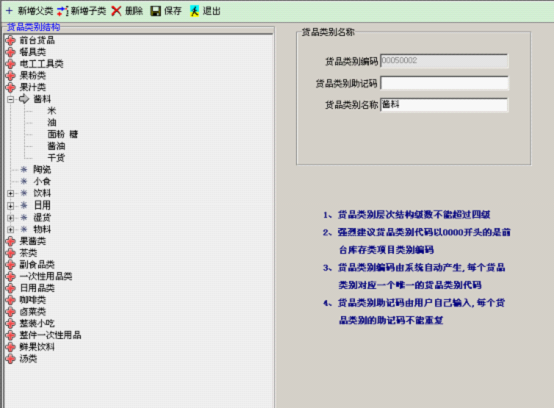Select 一次性用品类 in the tree
The image size is (554, 408).
tap(46, 276)
